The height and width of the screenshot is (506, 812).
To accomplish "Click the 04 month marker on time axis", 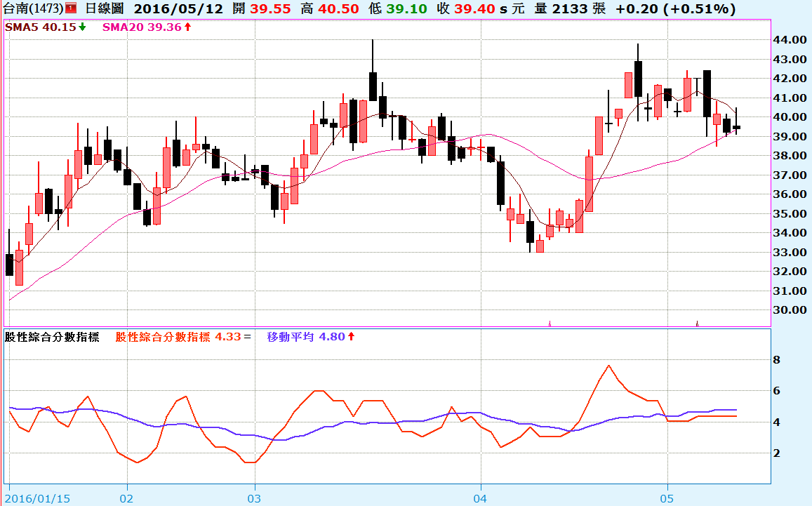I will point(481,497).
